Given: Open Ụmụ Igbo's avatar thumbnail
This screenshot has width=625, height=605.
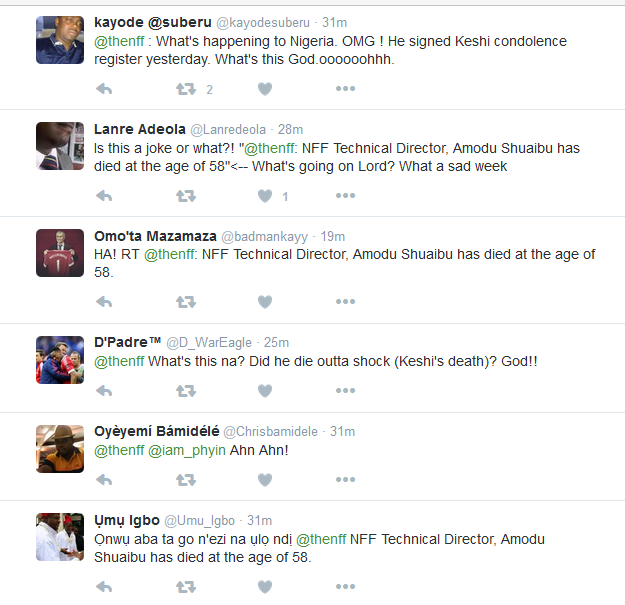Looking at the screenshot, I should (x=60, y=537).
